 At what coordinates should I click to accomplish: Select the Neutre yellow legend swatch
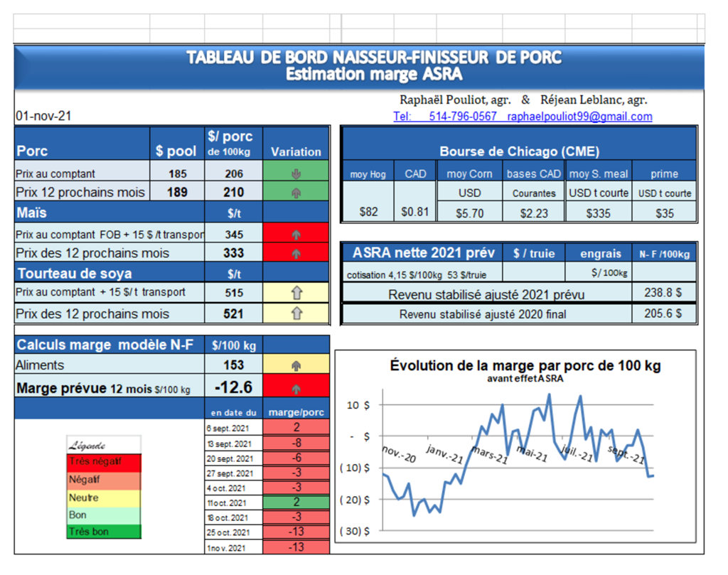pos(104,498)
